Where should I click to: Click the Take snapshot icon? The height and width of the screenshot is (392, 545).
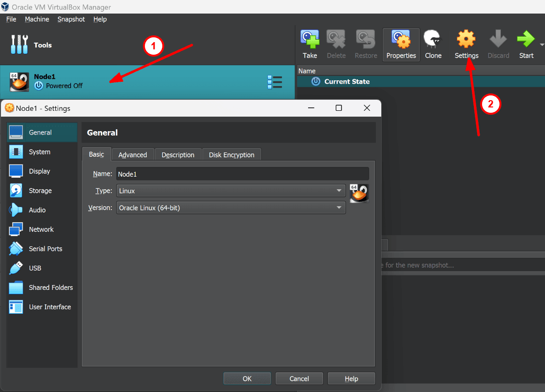[x=310, y=44]
